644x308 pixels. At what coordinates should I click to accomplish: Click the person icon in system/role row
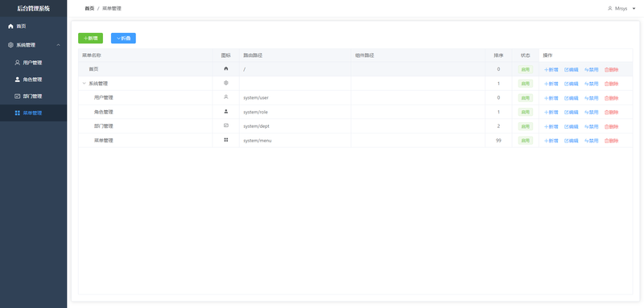[x=226, y=112]
